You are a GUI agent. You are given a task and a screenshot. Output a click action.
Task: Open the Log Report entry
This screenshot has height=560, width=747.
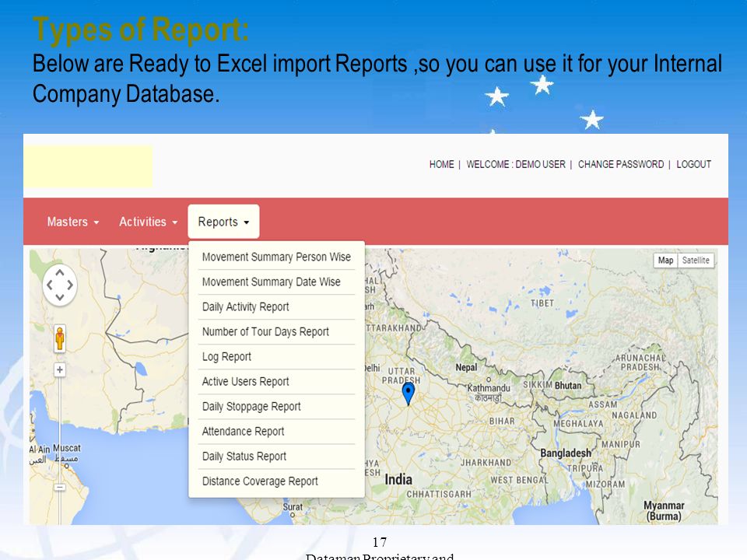coord(276,357)
